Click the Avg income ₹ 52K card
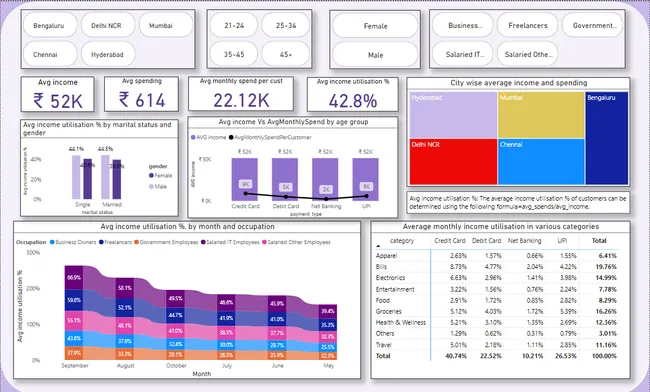The height and width of the screenshot is (392, 650). point(58,94)
